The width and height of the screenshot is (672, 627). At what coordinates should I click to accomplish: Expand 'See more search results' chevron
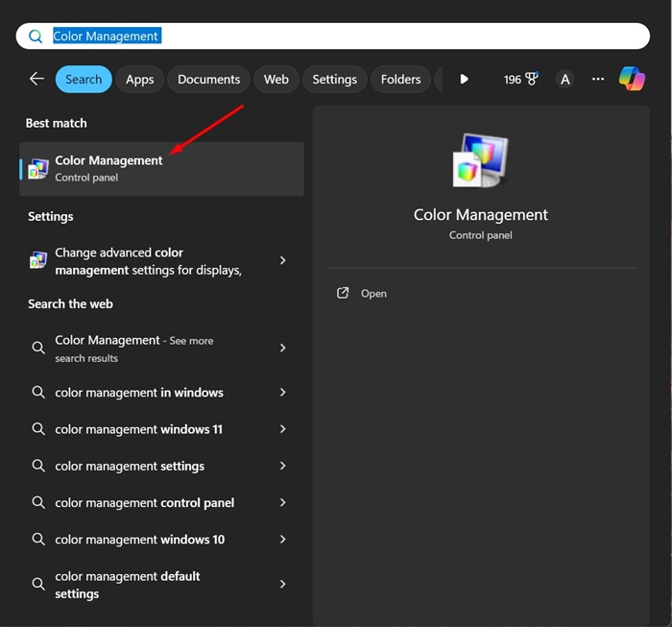click(283, 348)
